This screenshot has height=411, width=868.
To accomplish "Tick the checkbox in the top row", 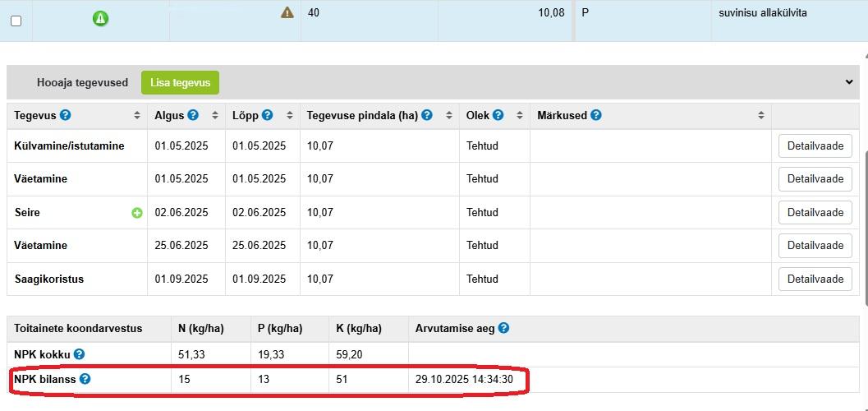I will (16, 21).
